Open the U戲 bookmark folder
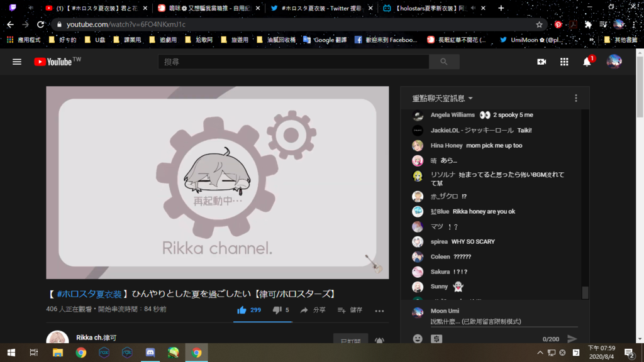The width and height of the screenshot is (644, 362). (x=95, y=40)
